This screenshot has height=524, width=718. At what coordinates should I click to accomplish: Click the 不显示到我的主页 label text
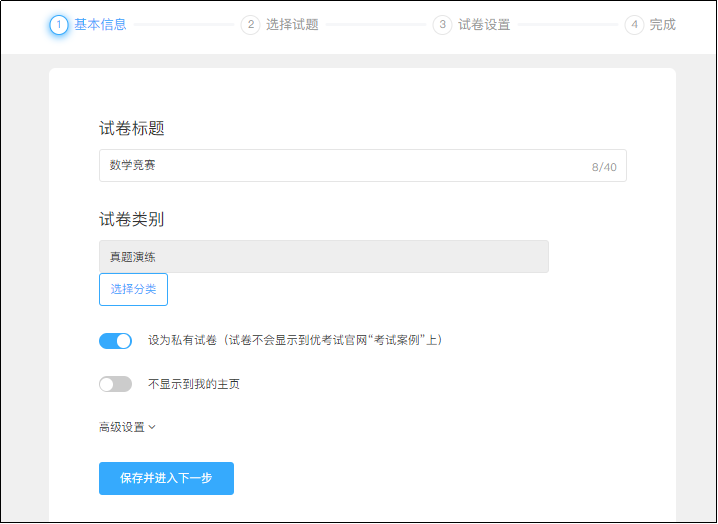tap(194, 384)
